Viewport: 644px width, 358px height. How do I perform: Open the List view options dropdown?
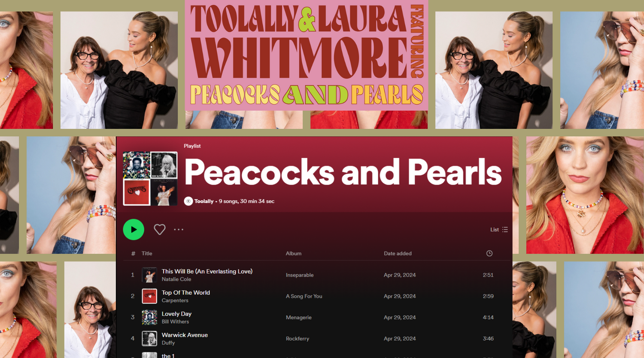coord(499,229)
